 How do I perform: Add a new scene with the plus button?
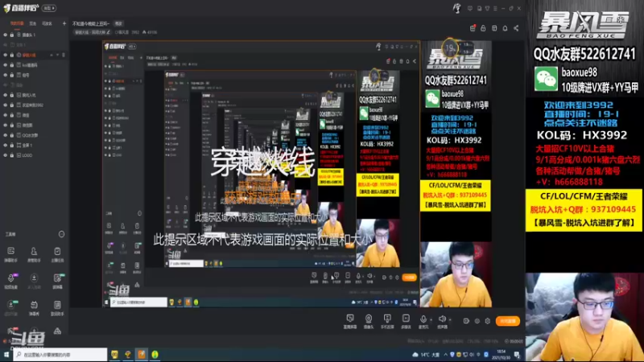(x=64, y=23)
